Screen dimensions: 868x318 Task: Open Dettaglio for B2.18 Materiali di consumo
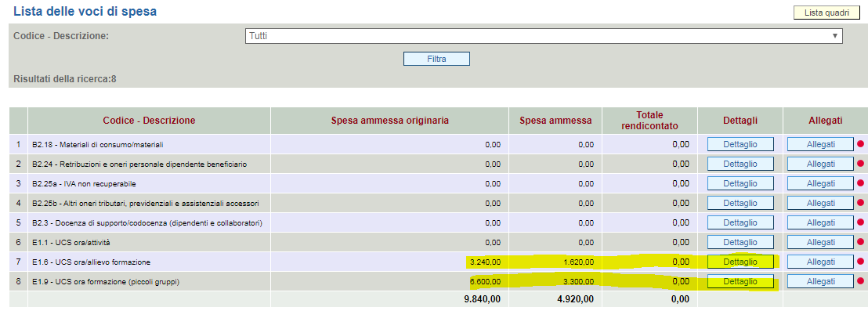[740, 144]
